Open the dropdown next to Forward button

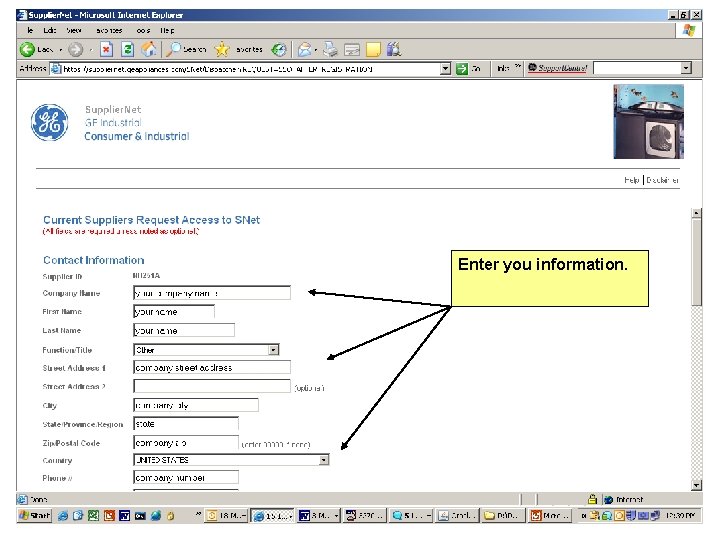click(91, 50)
